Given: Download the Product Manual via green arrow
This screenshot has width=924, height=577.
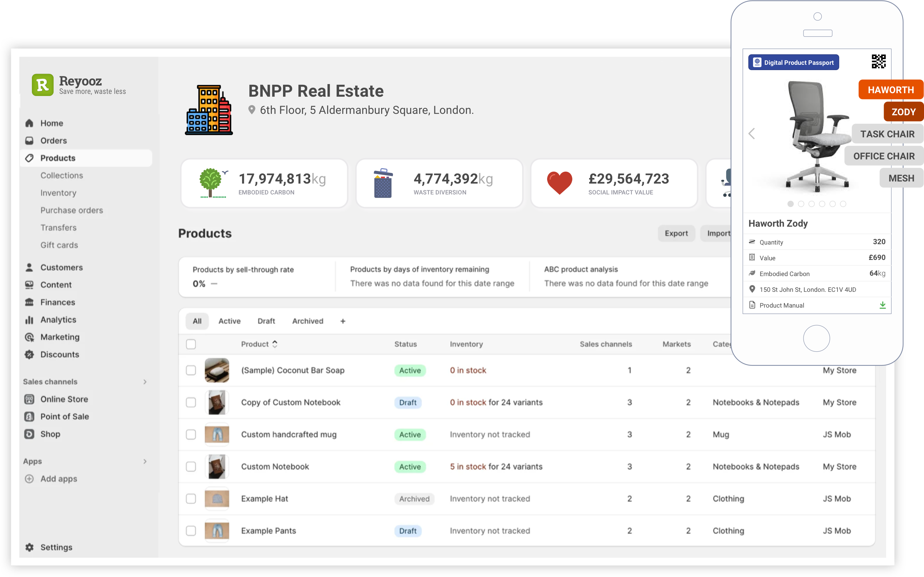Looking at the screenshot, I should (x=882, y=305).
